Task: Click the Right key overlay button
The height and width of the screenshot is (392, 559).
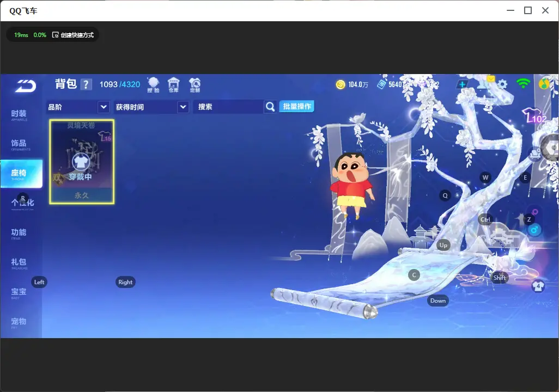Action: pos(125,282)
